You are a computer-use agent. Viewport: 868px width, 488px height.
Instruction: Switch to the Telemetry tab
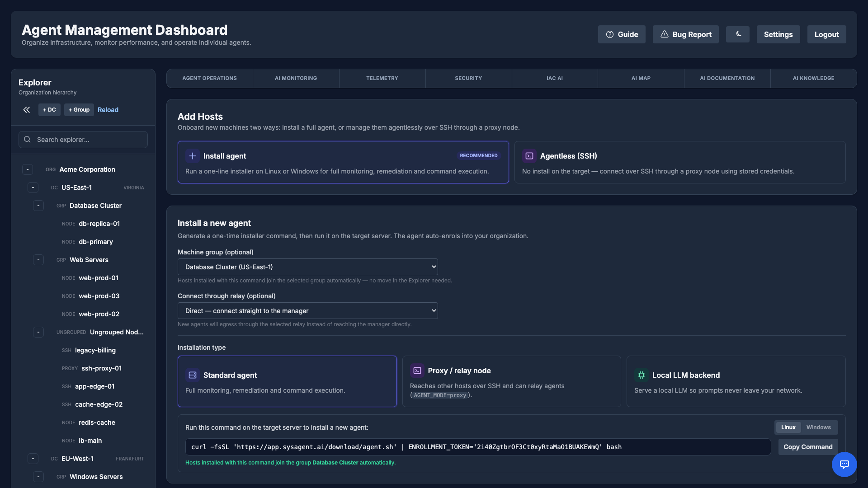[382, 78]
